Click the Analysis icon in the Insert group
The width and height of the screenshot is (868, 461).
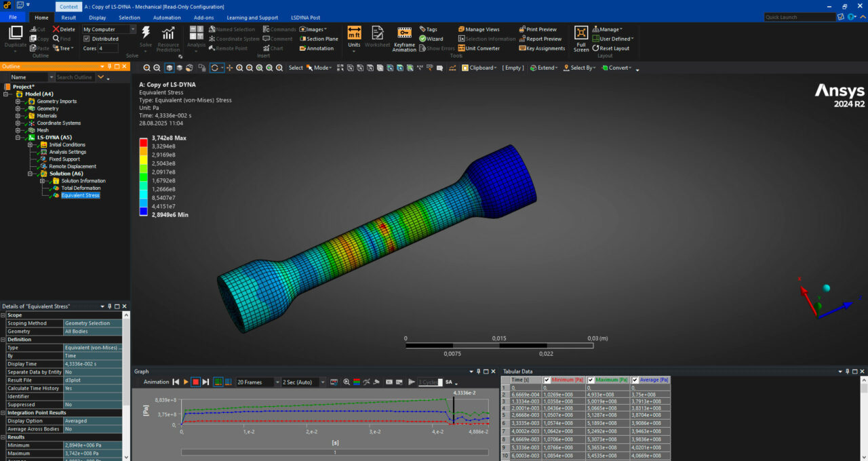tap(196, 33)
